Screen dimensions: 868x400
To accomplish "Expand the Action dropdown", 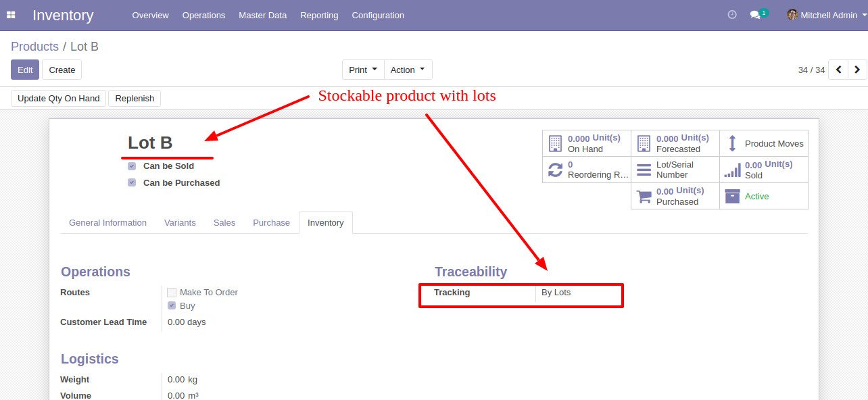I will tap(408, 70).
